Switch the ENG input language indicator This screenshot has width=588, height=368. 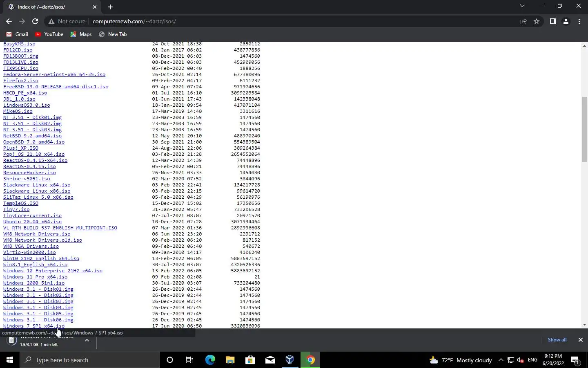532,360
